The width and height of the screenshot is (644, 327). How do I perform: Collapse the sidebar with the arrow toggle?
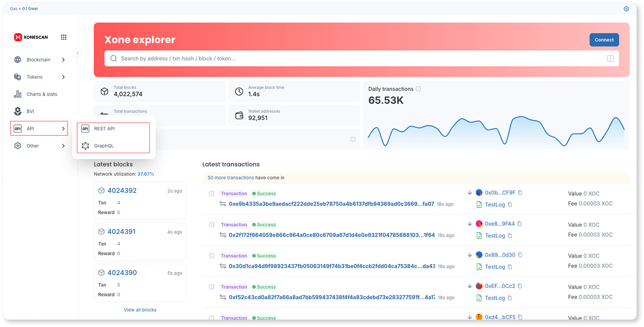click(x=78, y=53)
